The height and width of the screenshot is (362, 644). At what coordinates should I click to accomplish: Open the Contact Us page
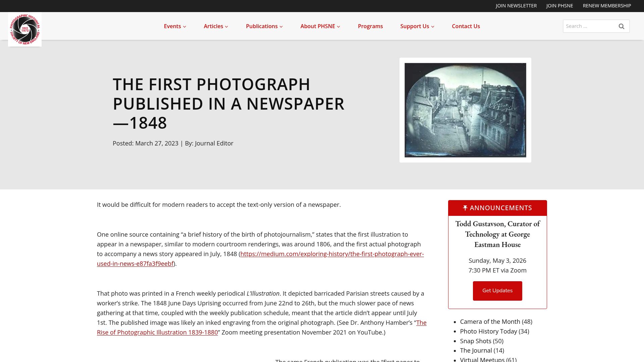pos(466,26)
